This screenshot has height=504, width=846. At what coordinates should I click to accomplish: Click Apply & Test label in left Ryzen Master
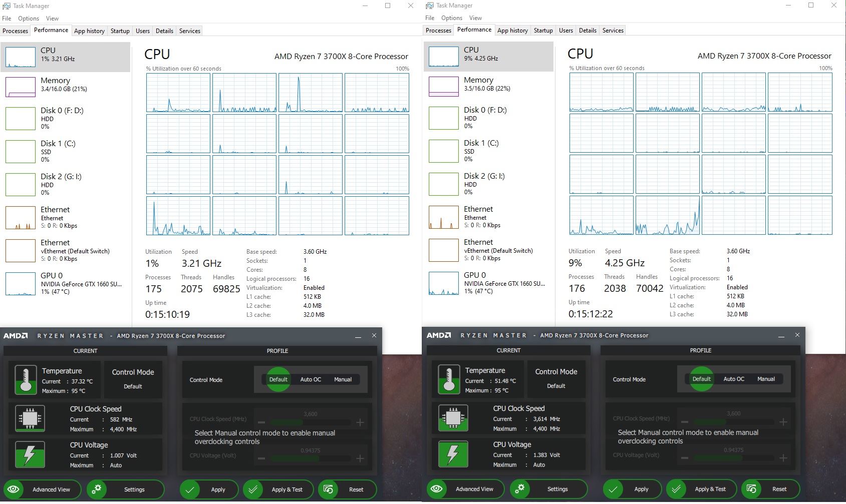pyautogui.click(x=287, y=489)
